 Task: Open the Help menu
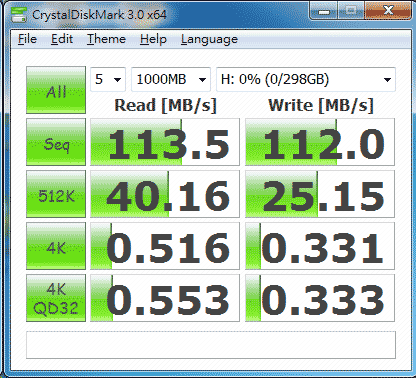(x=153, y=39)
